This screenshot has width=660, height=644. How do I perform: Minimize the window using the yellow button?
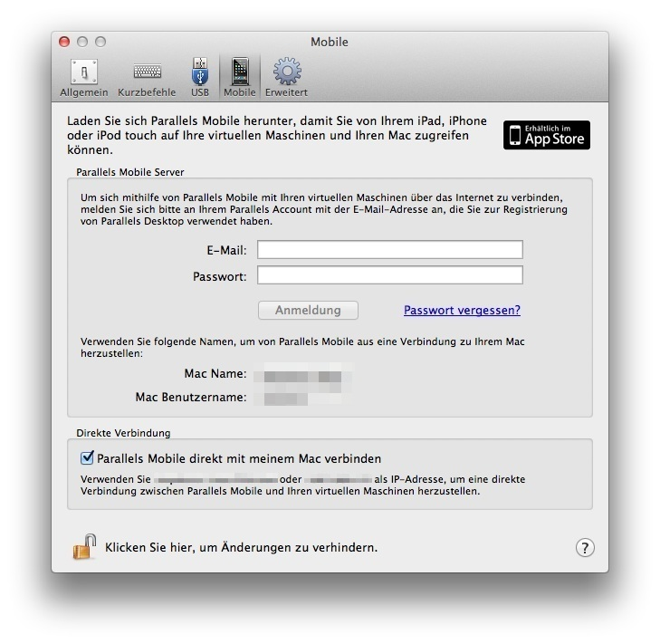point(82,42)
